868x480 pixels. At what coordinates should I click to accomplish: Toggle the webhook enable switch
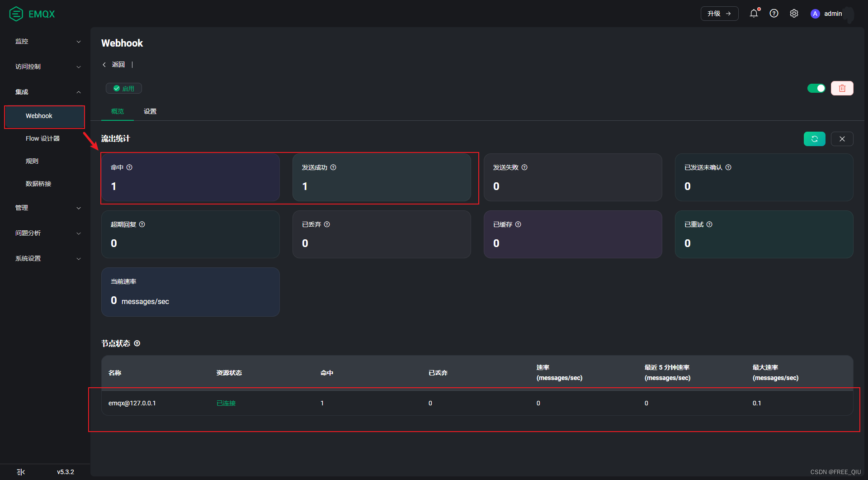[816, 88]
